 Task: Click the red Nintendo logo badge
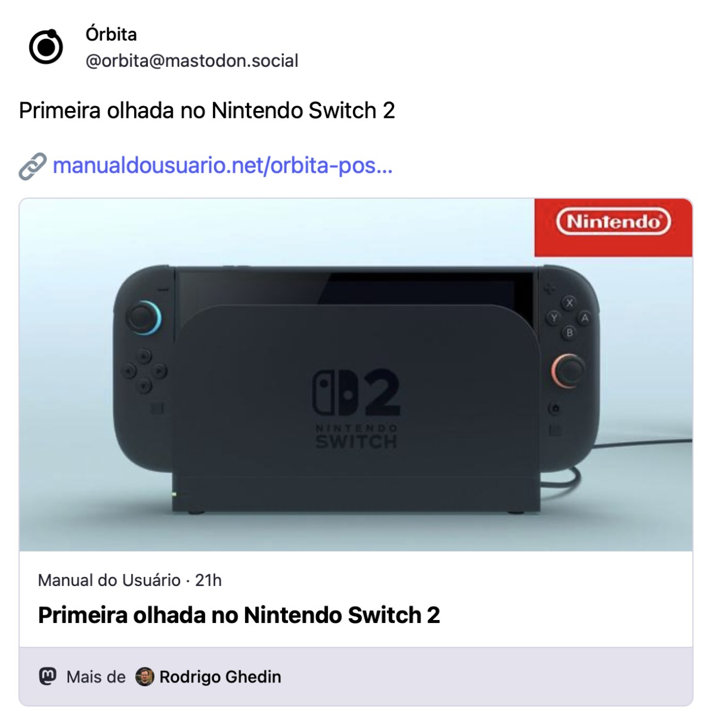(613, 227)
